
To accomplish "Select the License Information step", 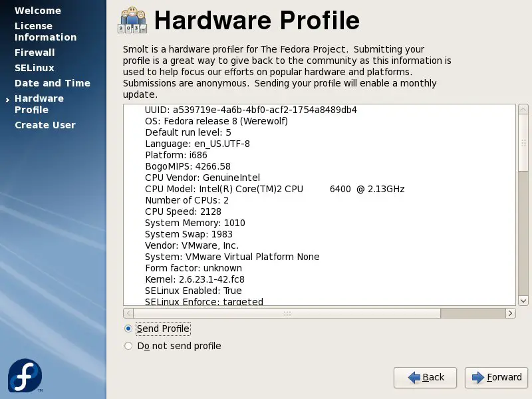I will pos(45,31).
